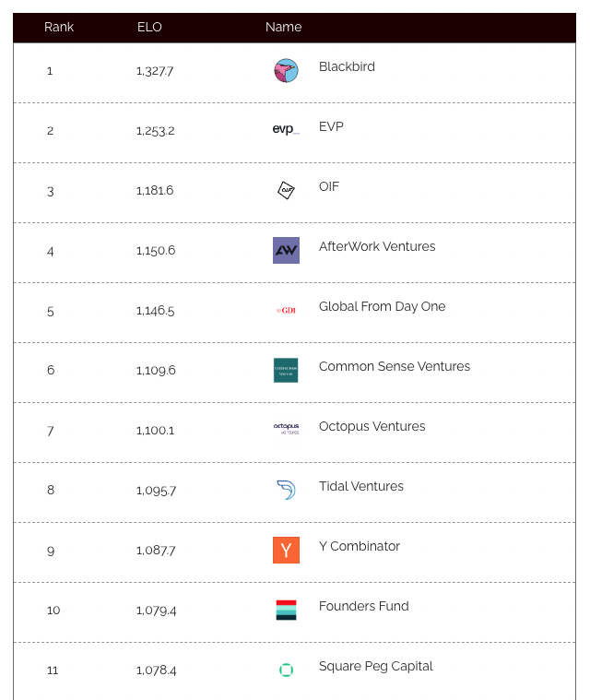Screen dimensions: 590x700
Task: Click the Y Combinator orange logo
Action: 286,550
